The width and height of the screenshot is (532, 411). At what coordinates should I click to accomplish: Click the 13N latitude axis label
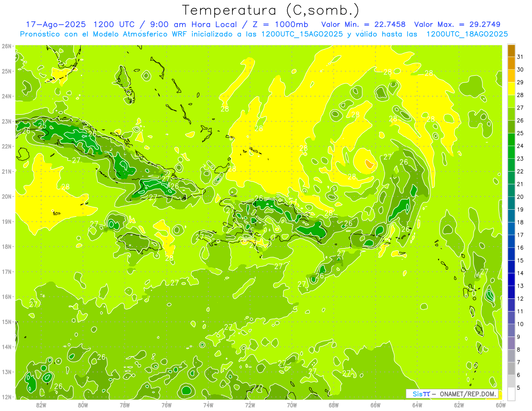tap(7, 372)
